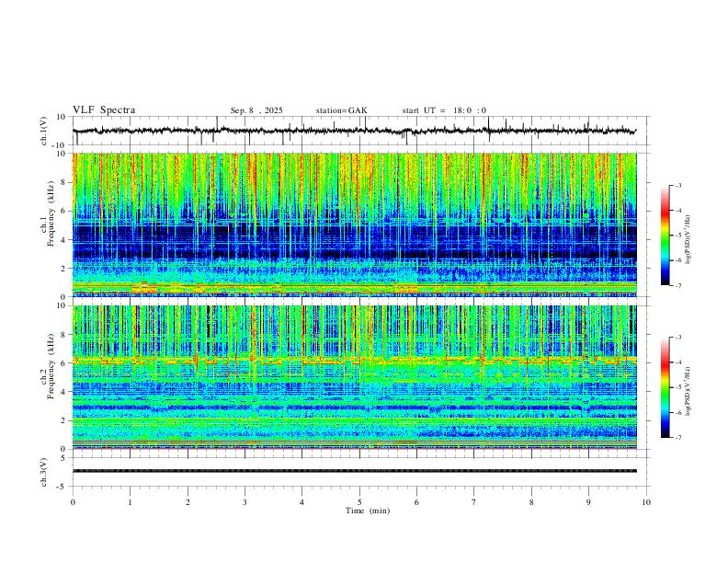Click time axis tick label "1"
Image resolution: width=728 pixels, height=563 pixels.
[131, 502]
